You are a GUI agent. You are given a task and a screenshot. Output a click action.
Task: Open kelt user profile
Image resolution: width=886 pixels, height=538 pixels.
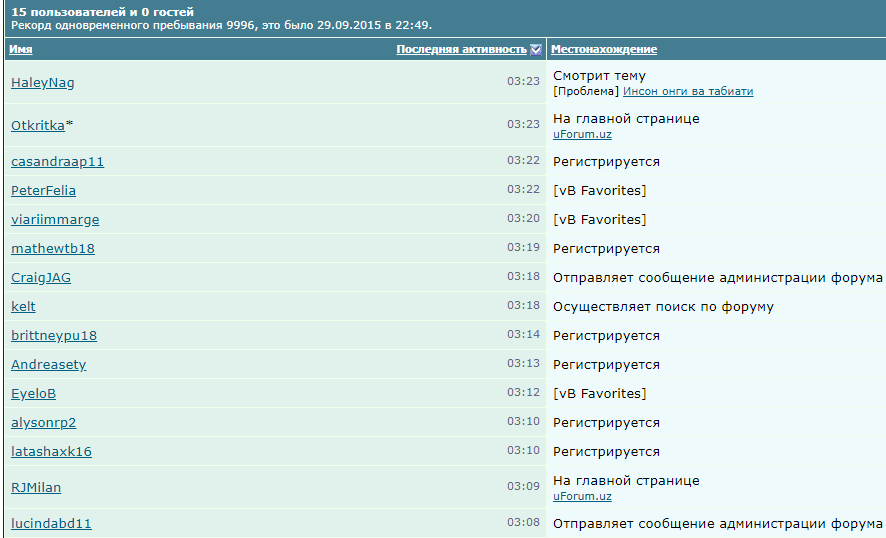pyautogui.click(x=23, y=306)
